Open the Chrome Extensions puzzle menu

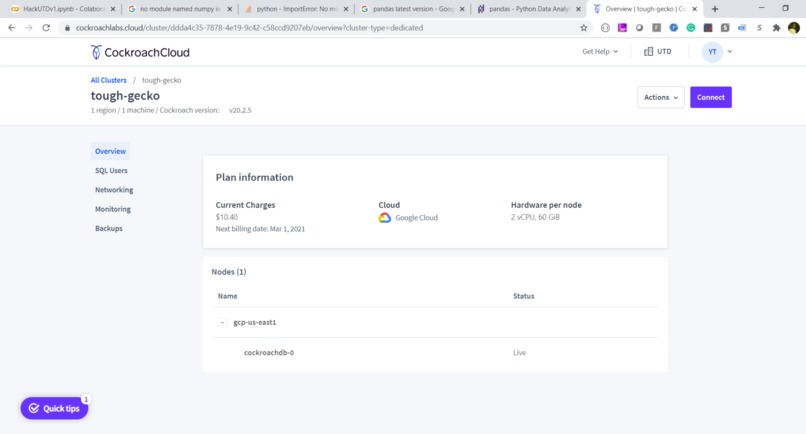click(x=776, y=28)
